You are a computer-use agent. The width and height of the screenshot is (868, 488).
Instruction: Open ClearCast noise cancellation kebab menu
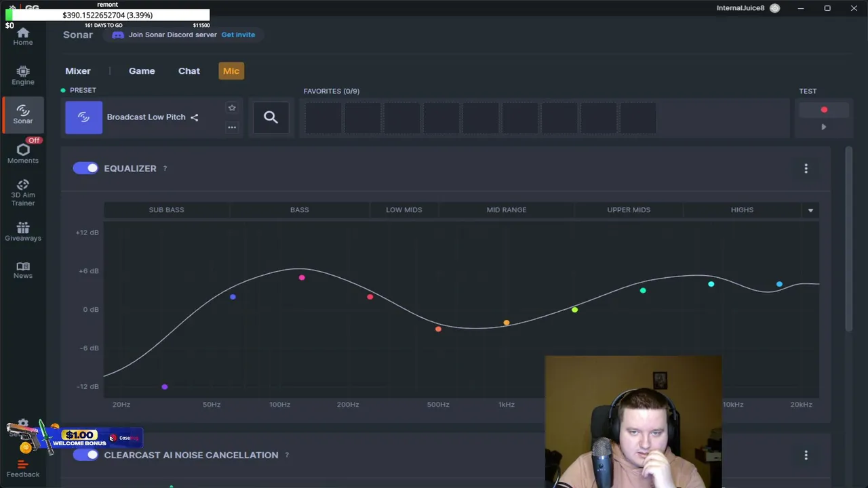tap(806, 455)
